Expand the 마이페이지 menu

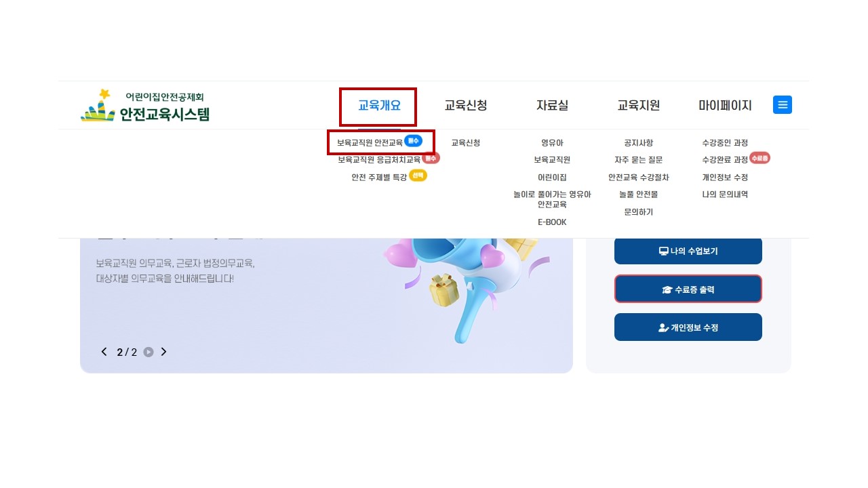725,106
